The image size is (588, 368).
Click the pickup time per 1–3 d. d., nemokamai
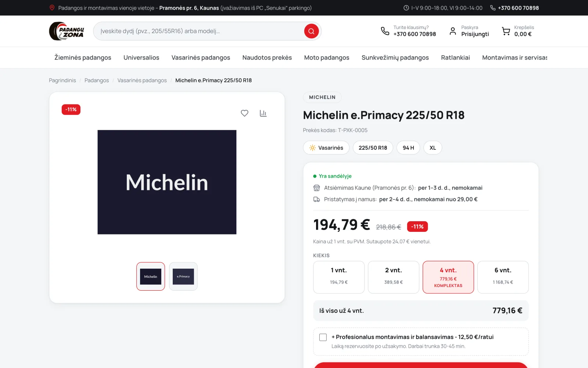coord(450,188)
